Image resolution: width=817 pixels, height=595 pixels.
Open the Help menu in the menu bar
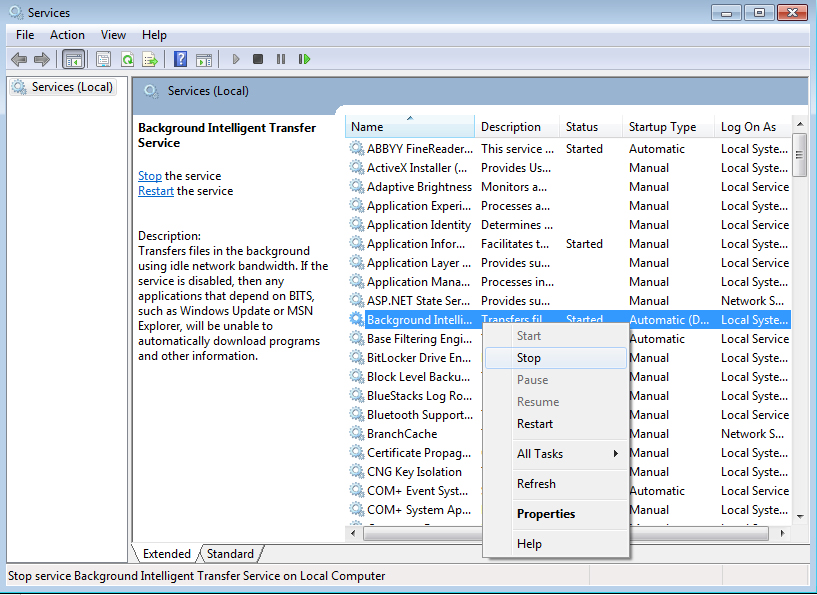tap(154, 35)
